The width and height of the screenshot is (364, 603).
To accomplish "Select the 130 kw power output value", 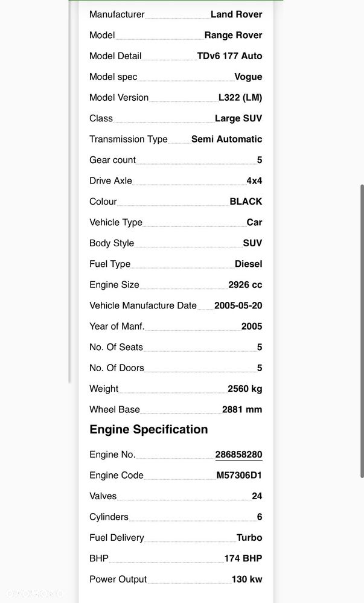I will 247,579.
